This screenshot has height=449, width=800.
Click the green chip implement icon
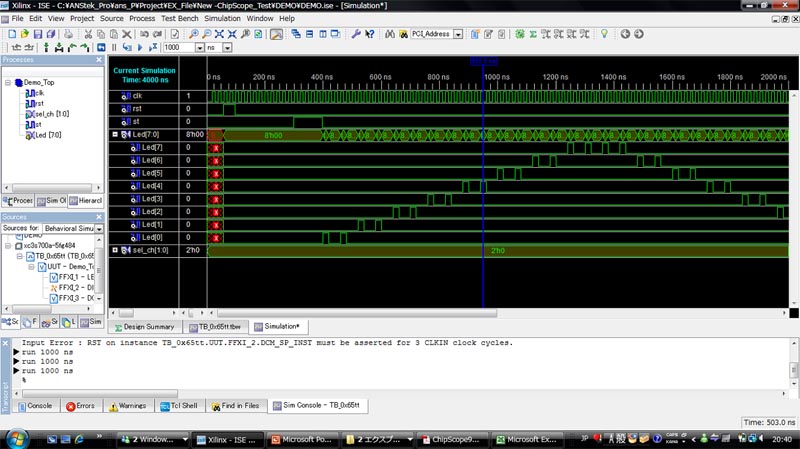coord(519,34)
